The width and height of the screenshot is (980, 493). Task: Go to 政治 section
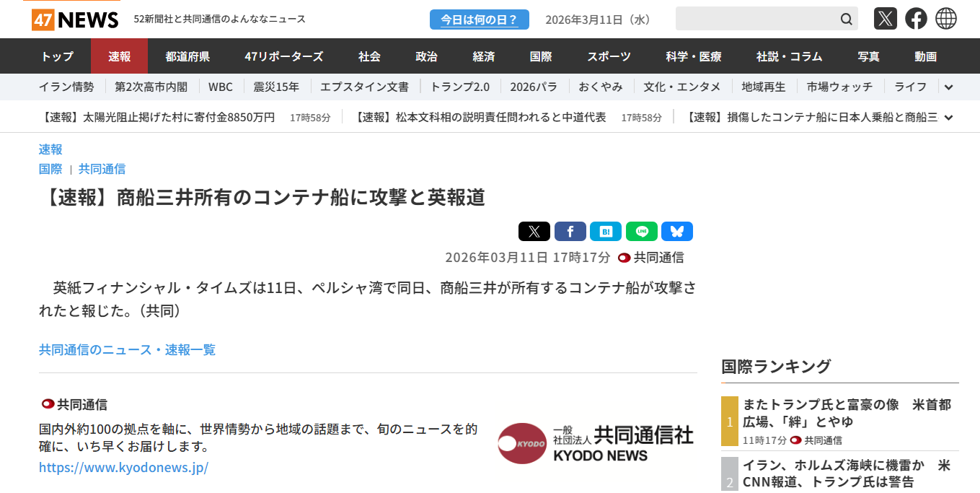[x=426, y=56]
